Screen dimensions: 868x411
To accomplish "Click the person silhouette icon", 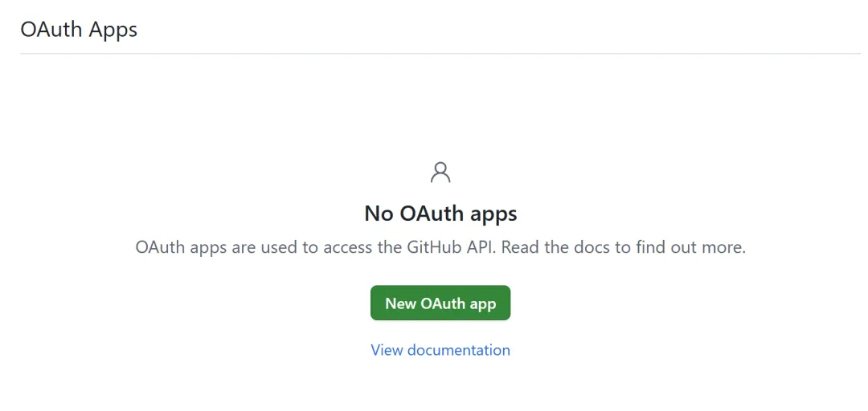I will (440, 172).
